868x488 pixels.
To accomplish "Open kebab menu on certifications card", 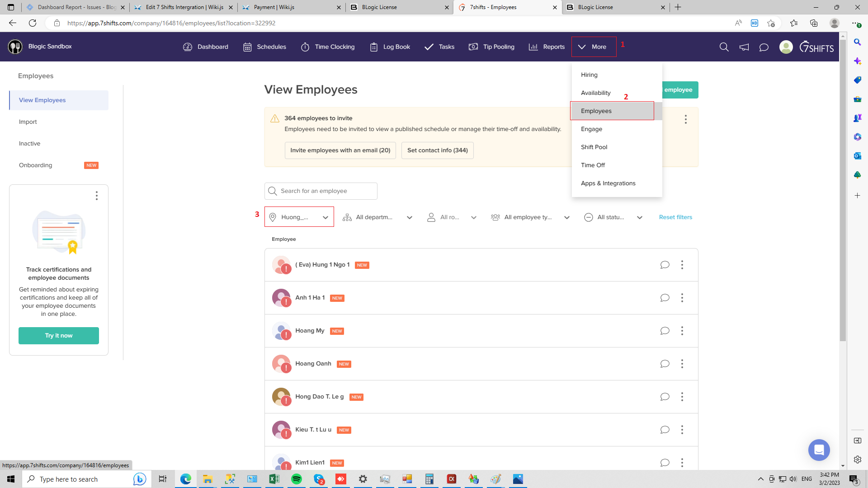I will pyautogui.click(x=96, y=196).
